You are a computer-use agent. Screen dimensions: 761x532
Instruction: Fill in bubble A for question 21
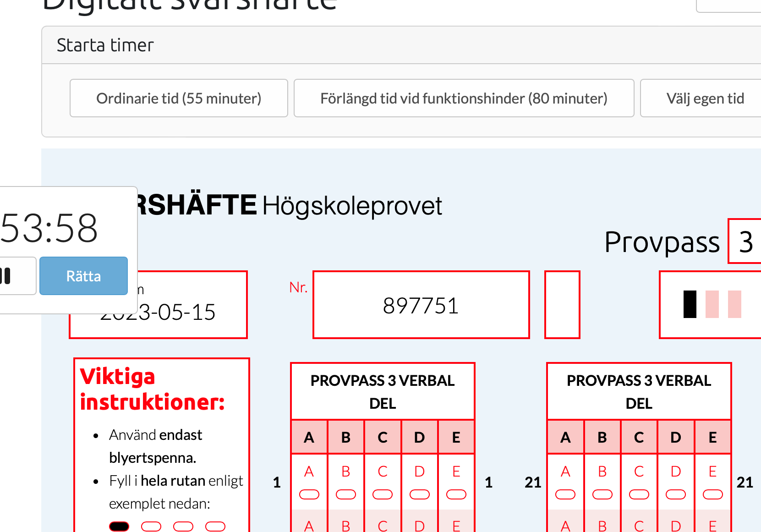pos(565,494)
